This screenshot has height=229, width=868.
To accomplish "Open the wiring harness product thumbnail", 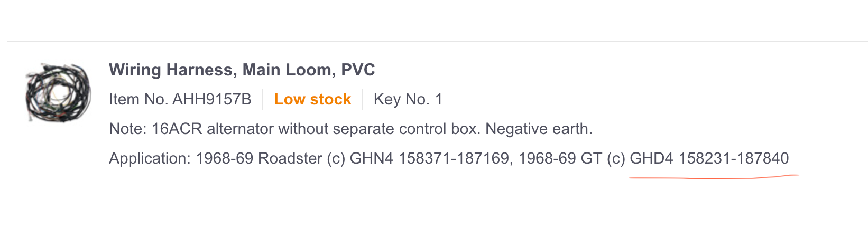I will pyautogui.click(x=58, y=94).
